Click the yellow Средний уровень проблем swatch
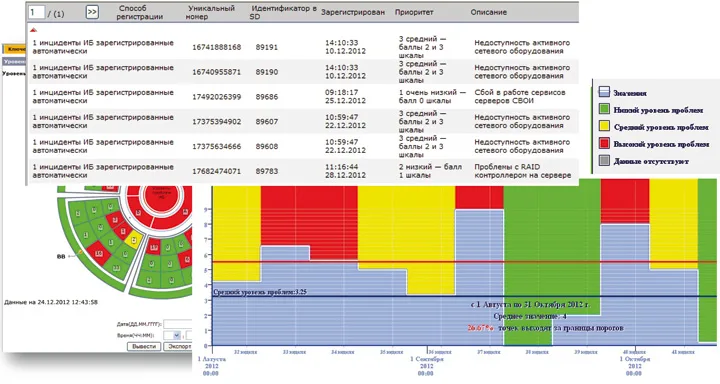Screen dimensions: 720x384 pyautogui.click(x=604, y=126)
